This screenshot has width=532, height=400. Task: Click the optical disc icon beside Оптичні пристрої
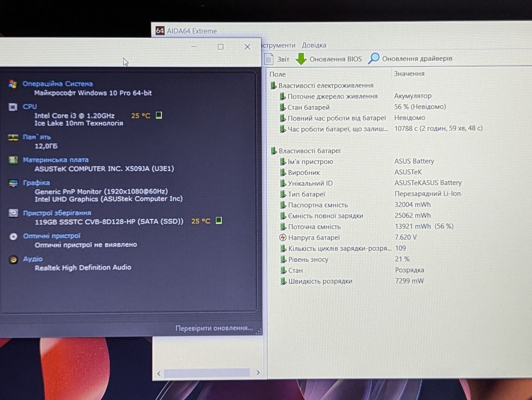coord(14,236)
